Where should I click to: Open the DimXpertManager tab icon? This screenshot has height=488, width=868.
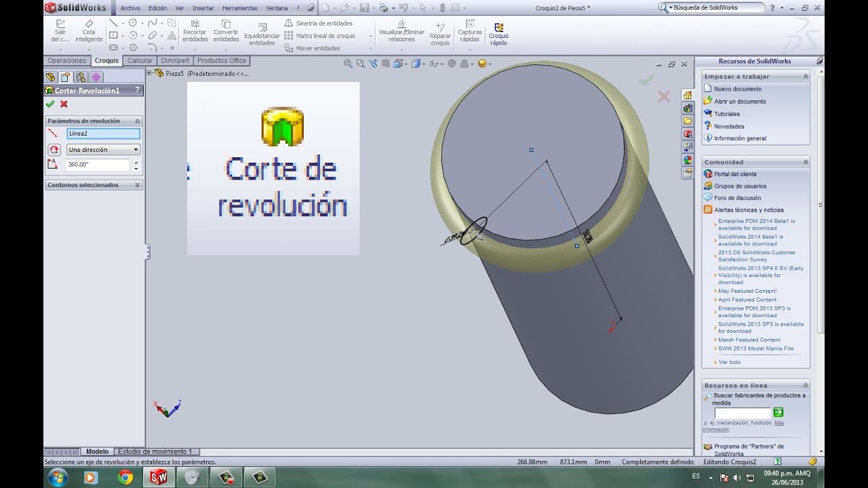point(96,77)
